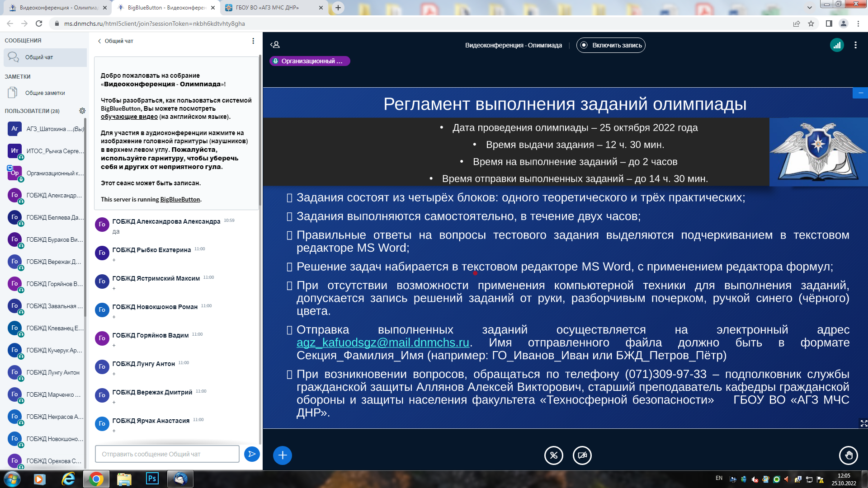Image resolution: width=868 pixels, height=488 pixels.
Task: Follow the BigBlueButton link in the chat
Action: pyautogui.click(x=180, y=199)
